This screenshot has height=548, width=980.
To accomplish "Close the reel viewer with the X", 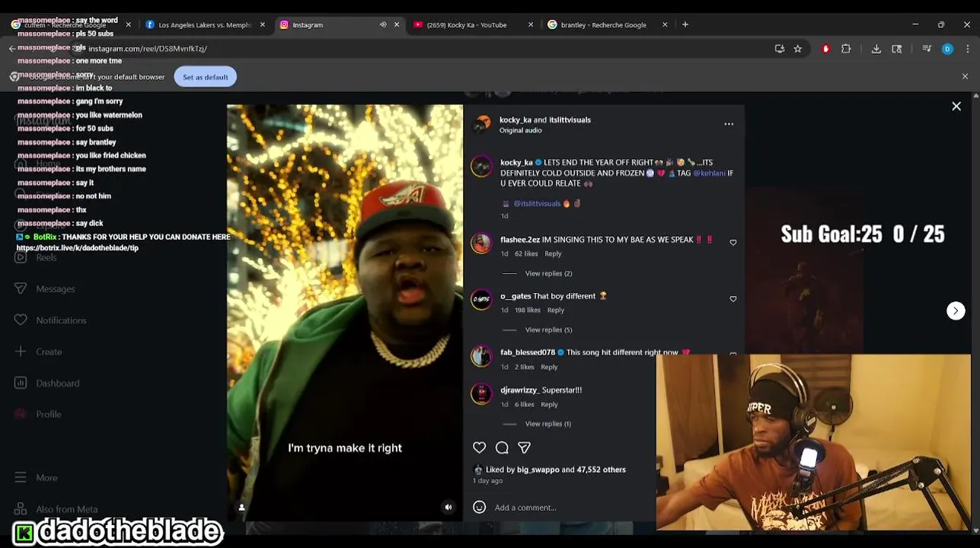I will (956, 107).
